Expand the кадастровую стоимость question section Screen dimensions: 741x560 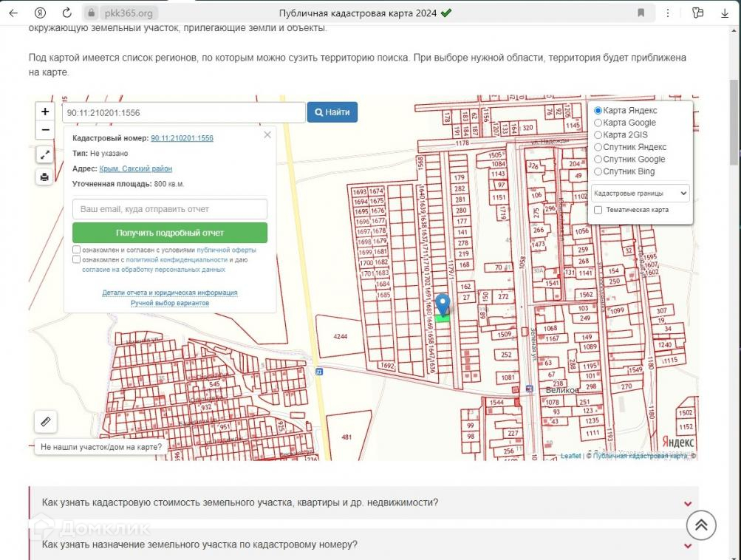363,503
